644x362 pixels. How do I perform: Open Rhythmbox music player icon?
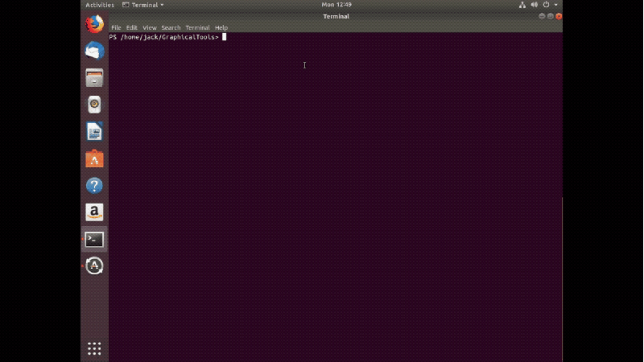point(94,105)
